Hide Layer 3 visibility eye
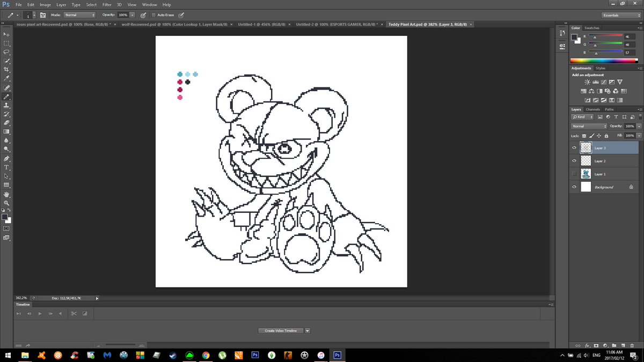The height and width of the screenshot is (362, 644). pyautogui.click(x=574, y=148)
